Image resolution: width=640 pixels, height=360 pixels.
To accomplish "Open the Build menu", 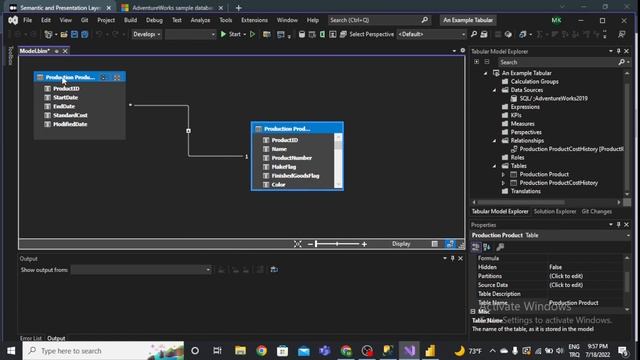I will tap(130, 20).
